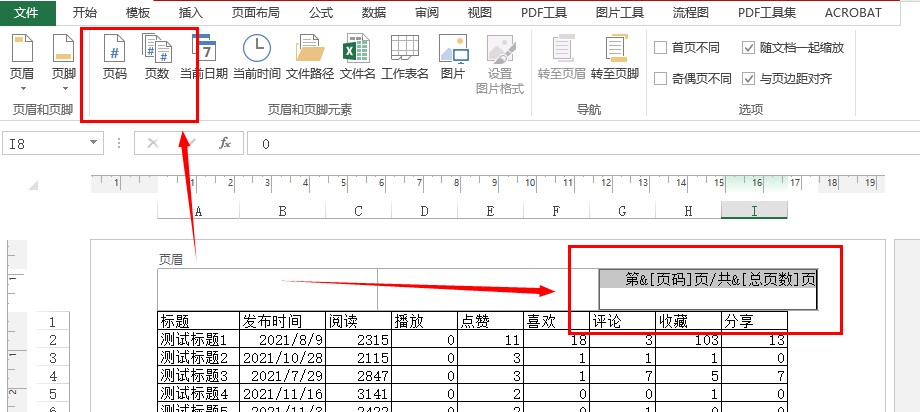Click cell 阅读 header

tap(358, 321)
